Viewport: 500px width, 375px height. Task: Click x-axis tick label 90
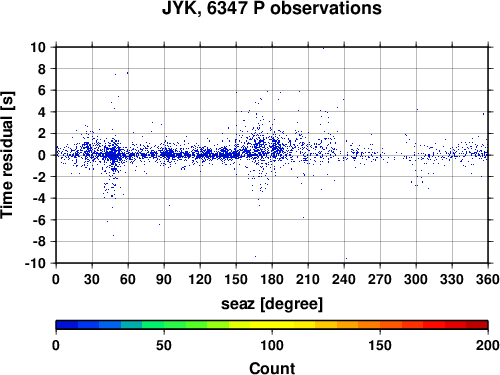164,279
